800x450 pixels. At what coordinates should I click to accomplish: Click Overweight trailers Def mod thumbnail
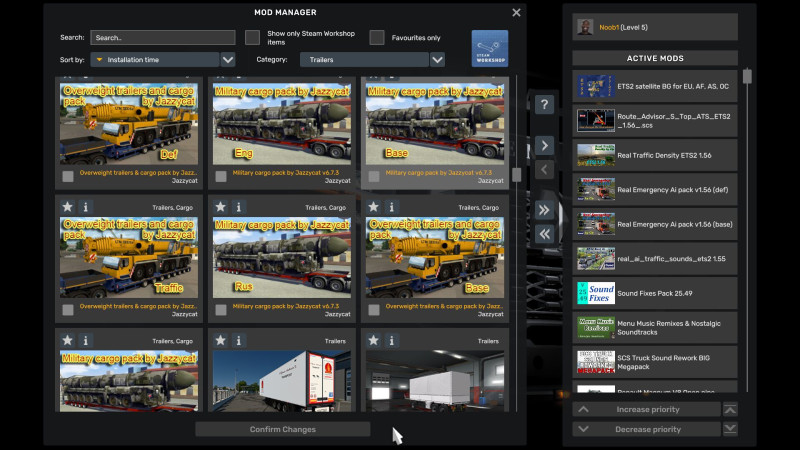coord(129,124)
